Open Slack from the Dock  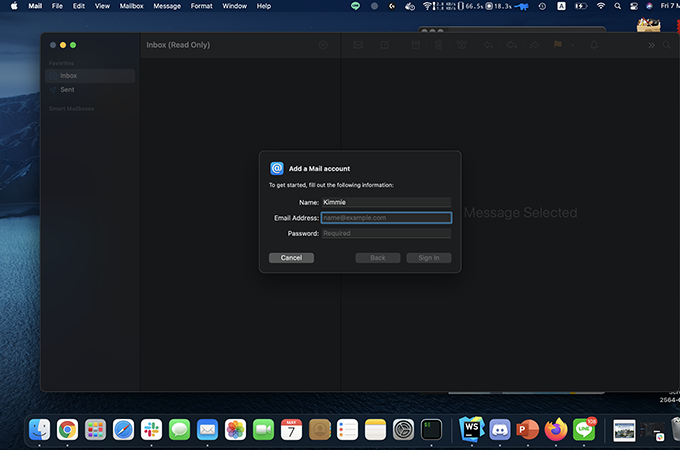(151, 430)
